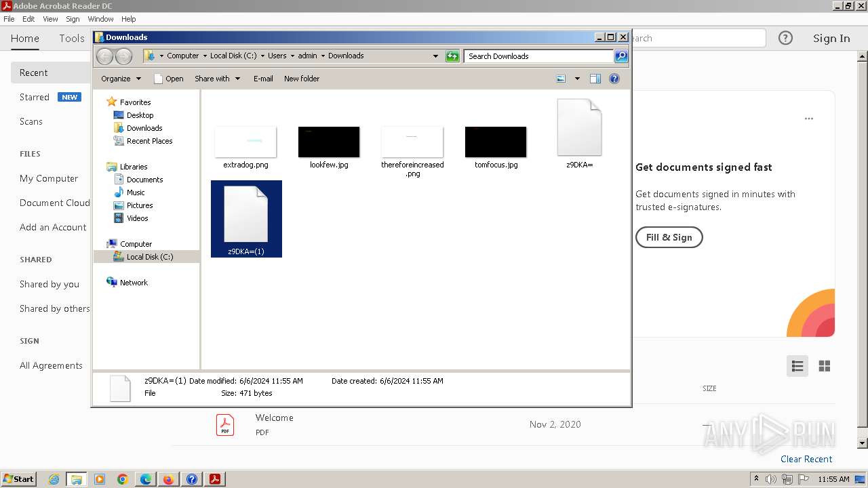Click the Open toolbar button
868x488 pixels.
click(169, 79)
